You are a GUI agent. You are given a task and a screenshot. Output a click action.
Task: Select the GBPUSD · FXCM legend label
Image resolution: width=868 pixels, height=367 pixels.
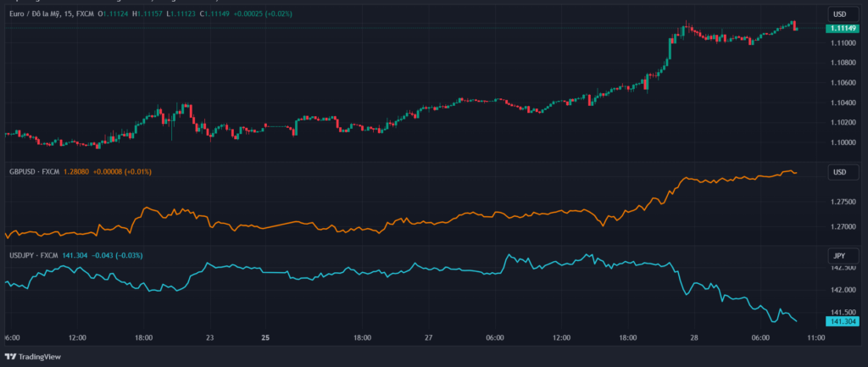click(x=34, y=172)
